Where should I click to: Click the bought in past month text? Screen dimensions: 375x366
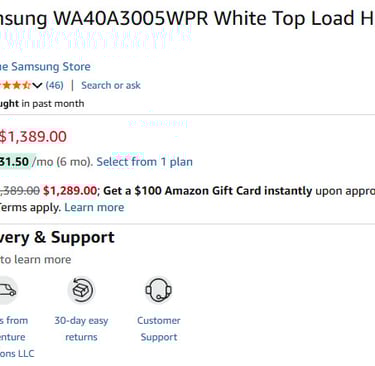click(42, 104)
